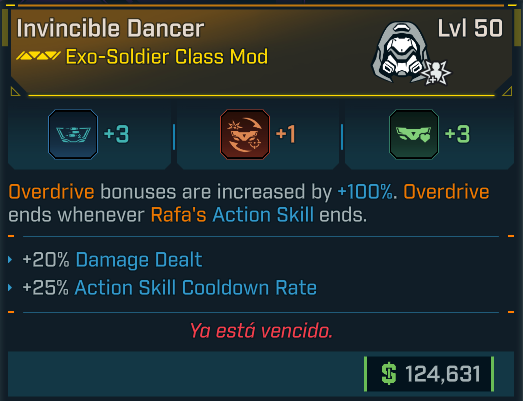Click the blue +100% bonus value
523x401 pixels.
pos(365,192)
